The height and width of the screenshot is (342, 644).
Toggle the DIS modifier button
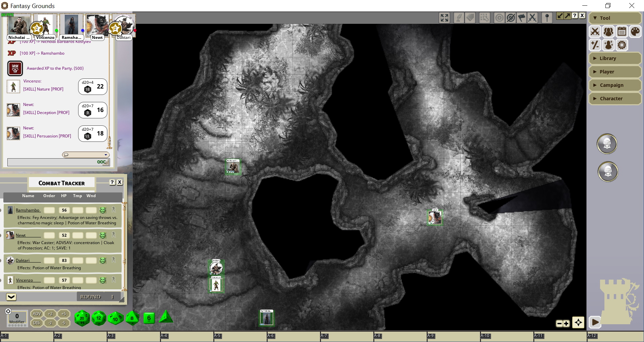[x=37, y=323]
